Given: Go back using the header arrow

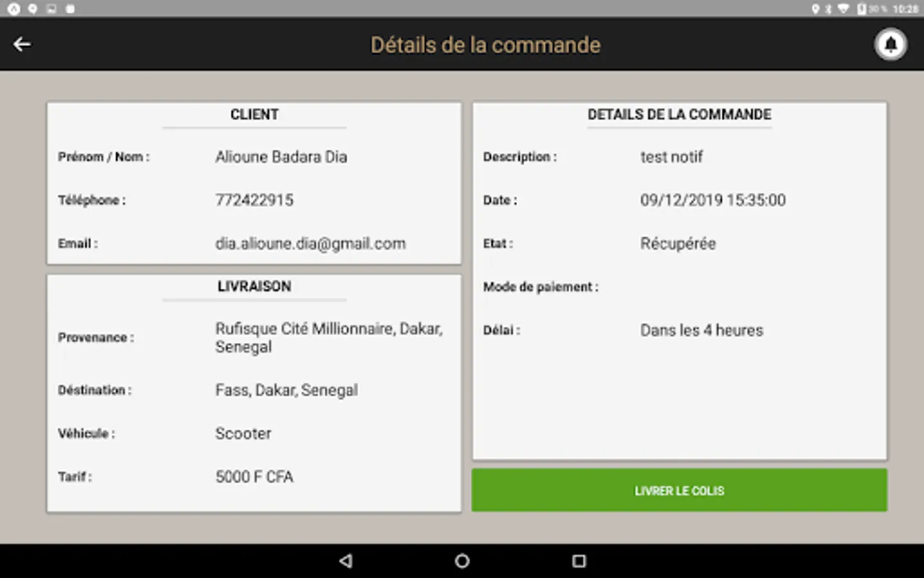Looking at the screenshot, I should pyautogui.click(x=22, y=44).
